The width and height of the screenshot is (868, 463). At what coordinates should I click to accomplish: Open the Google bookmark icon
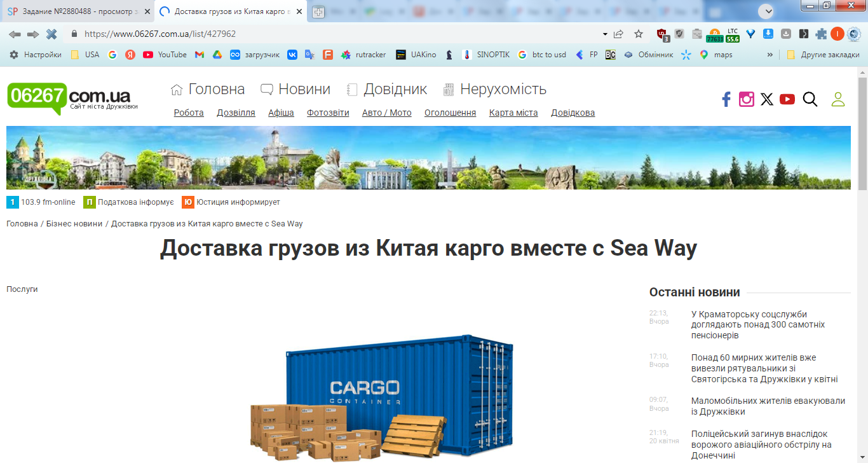112,55
